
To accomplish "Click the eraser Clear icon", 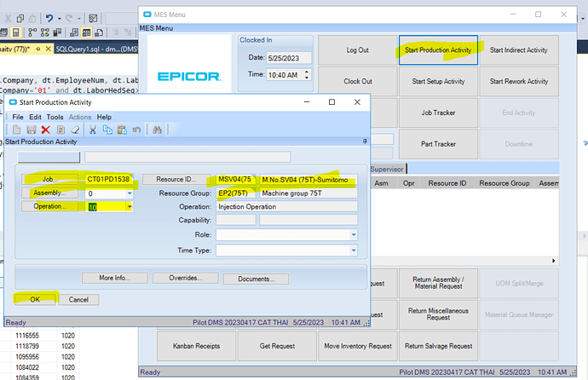I will 75,130.
